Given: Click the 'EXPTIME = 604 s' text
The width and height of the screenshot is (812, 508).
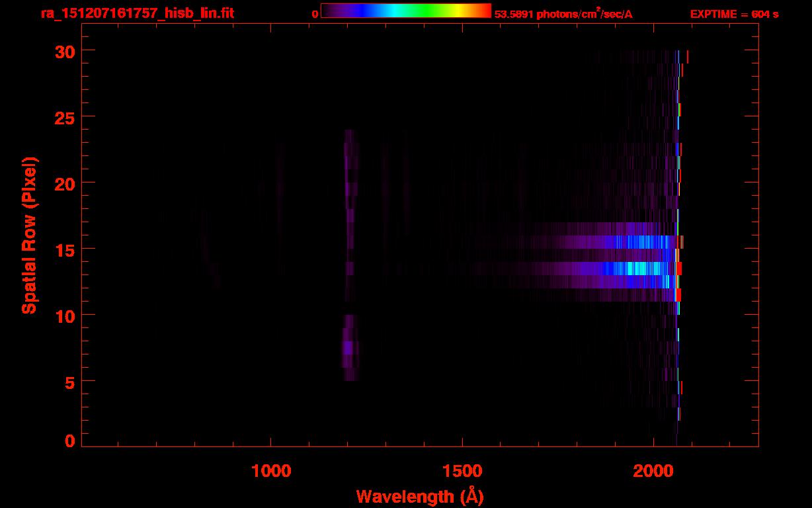Looking at the screenshot, I should tap(734, 14).
